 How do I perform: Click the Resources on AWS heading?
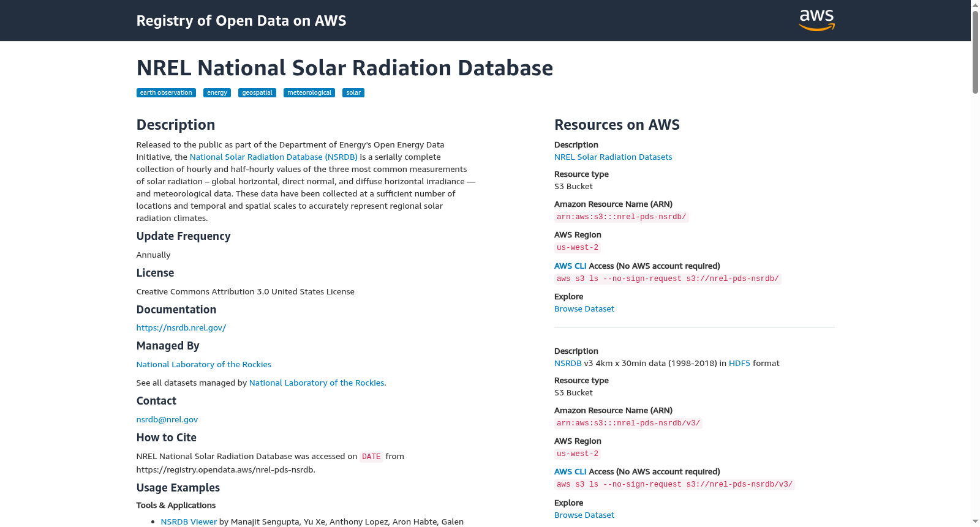(x=617, y=125)
